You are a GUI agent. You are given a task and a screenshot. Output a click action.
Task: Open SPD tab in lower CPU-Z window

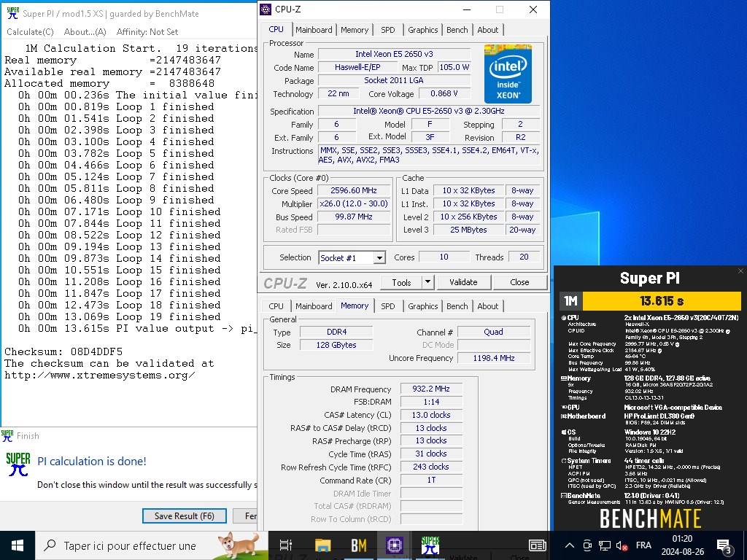click(x=388, y=306)
